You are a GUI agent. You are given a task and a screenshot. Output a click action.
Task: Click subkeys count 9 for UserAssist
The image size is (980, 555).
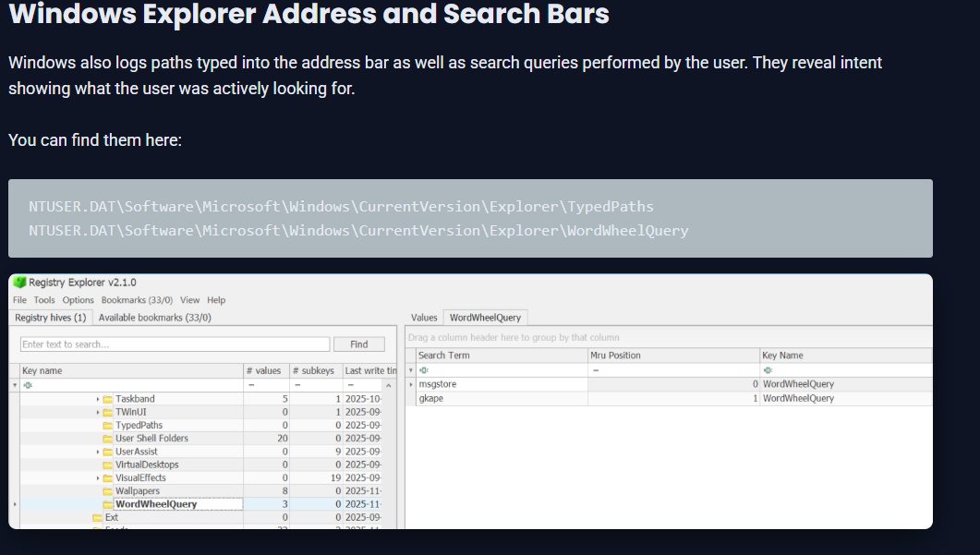coord(338,452)
